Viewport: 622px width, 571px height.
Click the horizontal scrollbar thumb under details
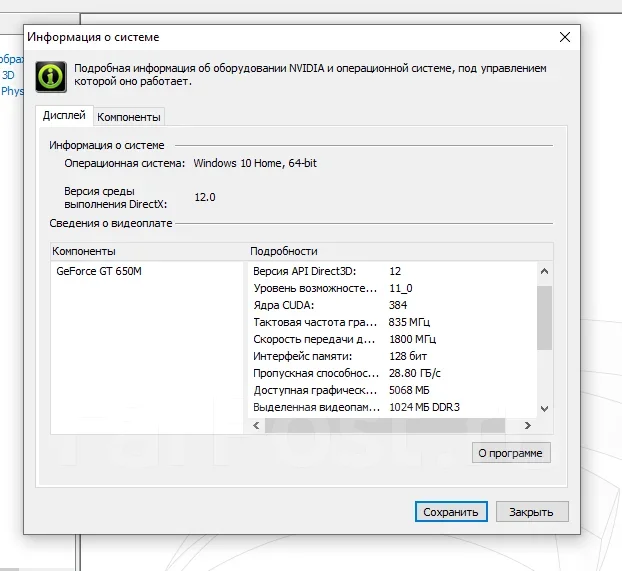(x=385, y=425)
